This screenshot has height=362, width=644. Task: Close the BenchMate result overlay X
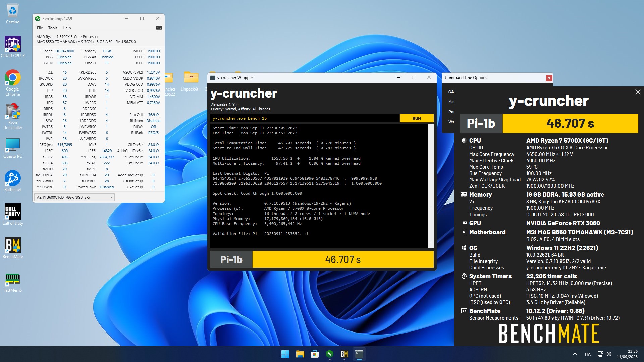point(638,92)
